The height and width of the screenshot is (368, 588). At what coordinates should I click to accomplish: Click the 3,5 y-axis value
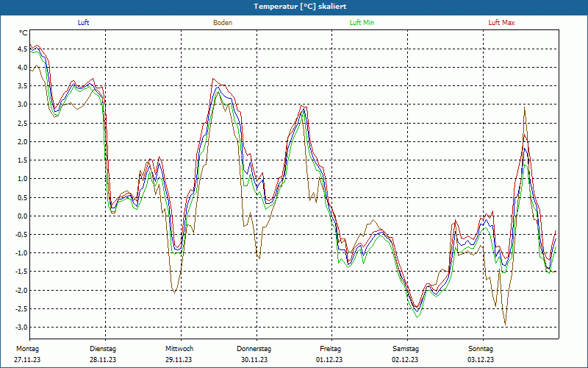(x=23, y=85)
